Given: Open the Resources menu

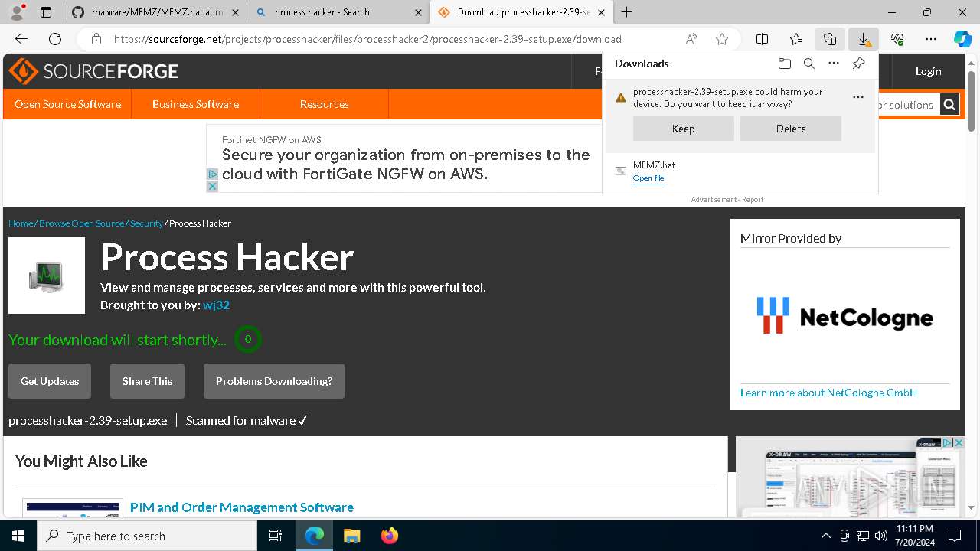Looking at the screenshot, I should [x=324, y=104].
